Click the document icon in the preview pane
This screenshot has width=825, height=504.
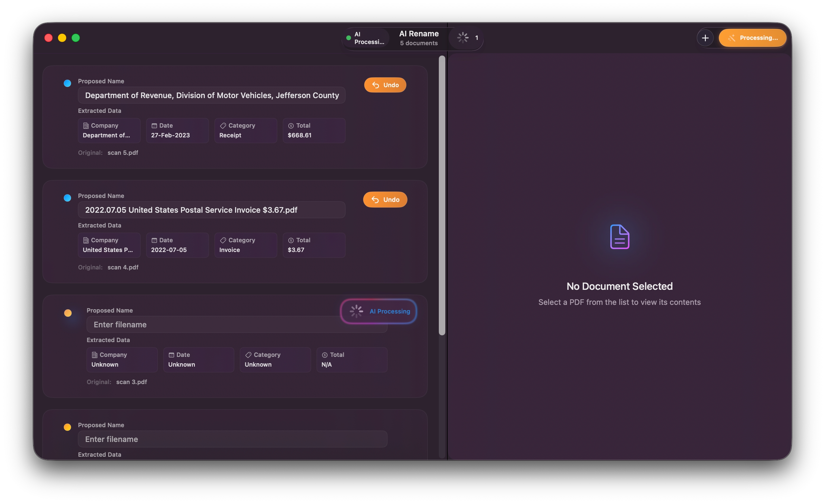[x=619, y=237]
